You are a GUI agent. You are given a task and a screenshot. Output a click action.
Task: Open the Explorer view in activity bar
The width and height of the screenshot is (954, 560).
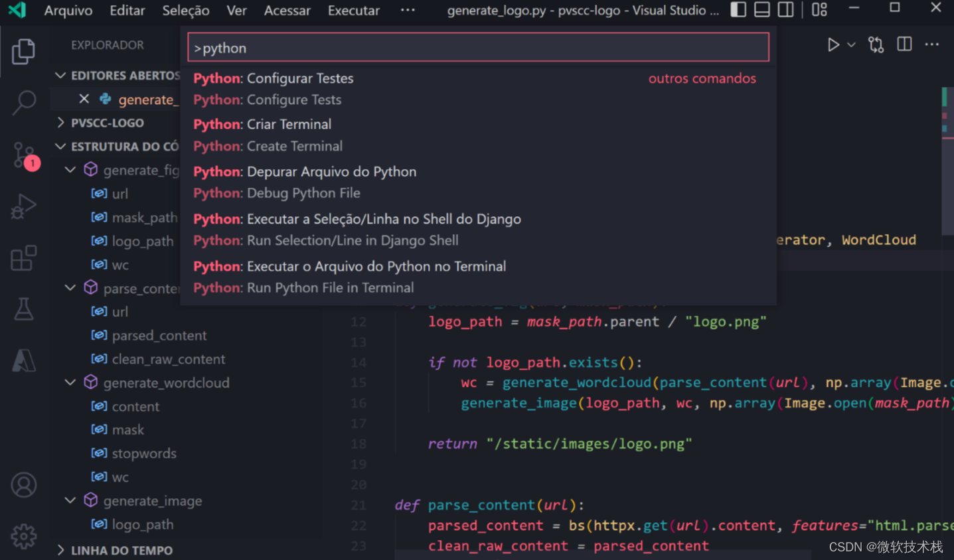(23, 51)
